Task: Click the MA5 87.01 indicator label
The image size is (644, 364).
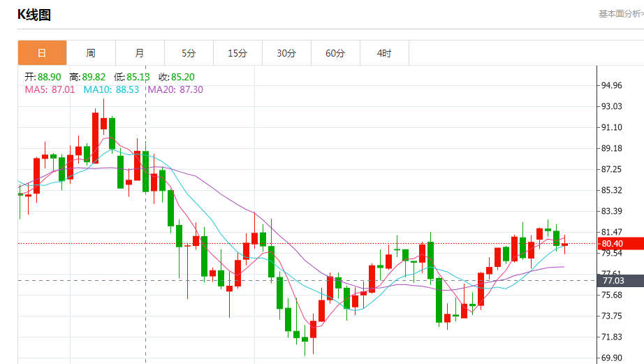Action: (50, 89)
